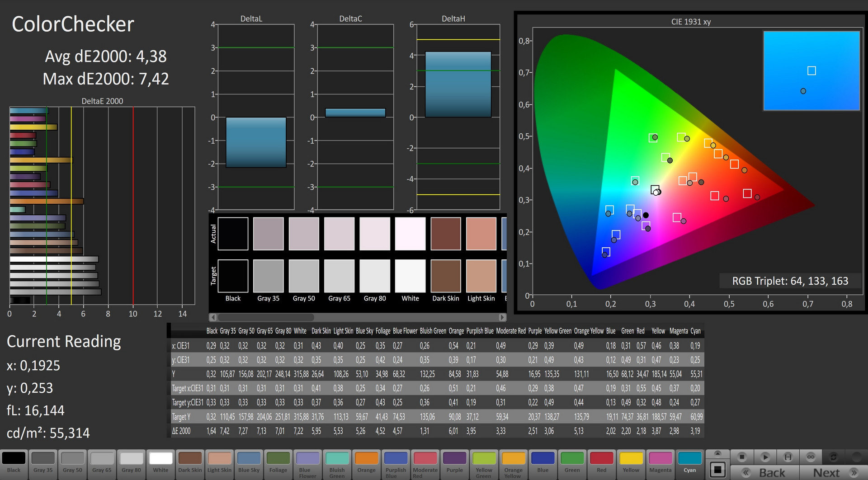Click the Target White swatch
The height and width of the screenshot is (480, 868).
410,276
